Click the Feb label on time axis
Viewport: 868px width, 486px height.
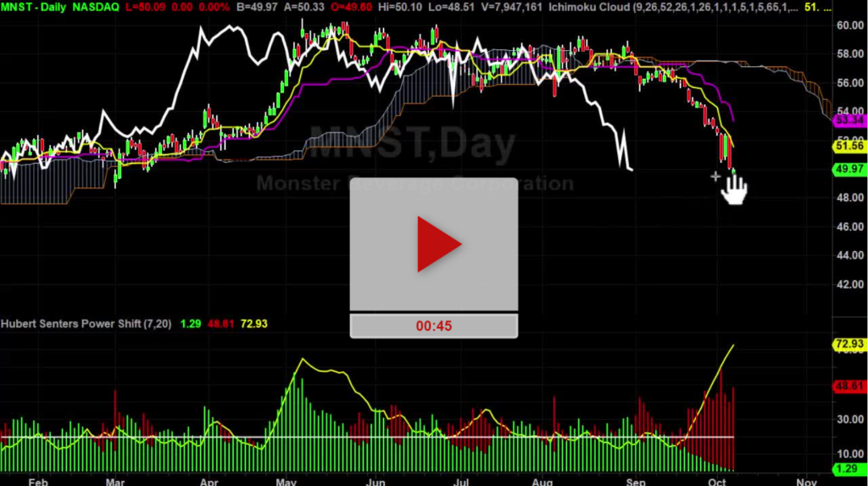tap(36, 480)
